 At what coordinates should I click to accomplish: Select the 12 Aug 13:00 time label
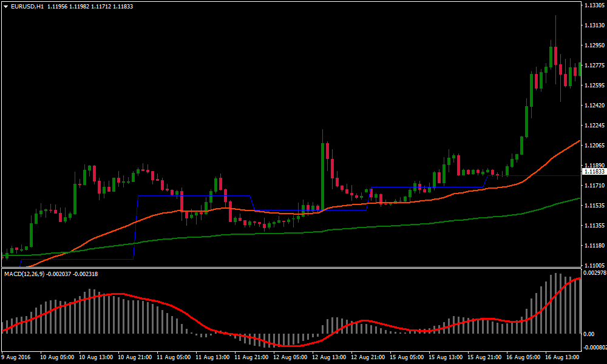coord(328,357)
